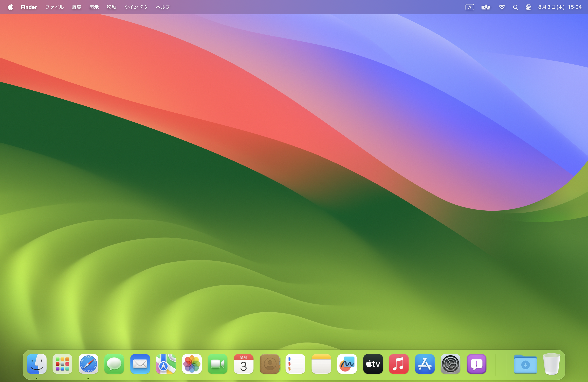The image size is (588, 382).
Task: Open the Calendar showing August 3
Action: point(244,364)
